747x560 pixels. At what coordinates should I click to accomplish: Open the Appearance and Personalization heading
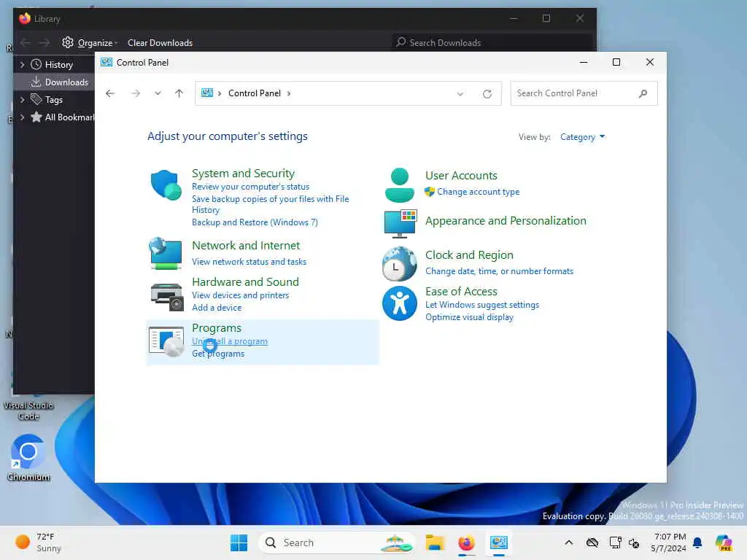(x=506, y=220)
